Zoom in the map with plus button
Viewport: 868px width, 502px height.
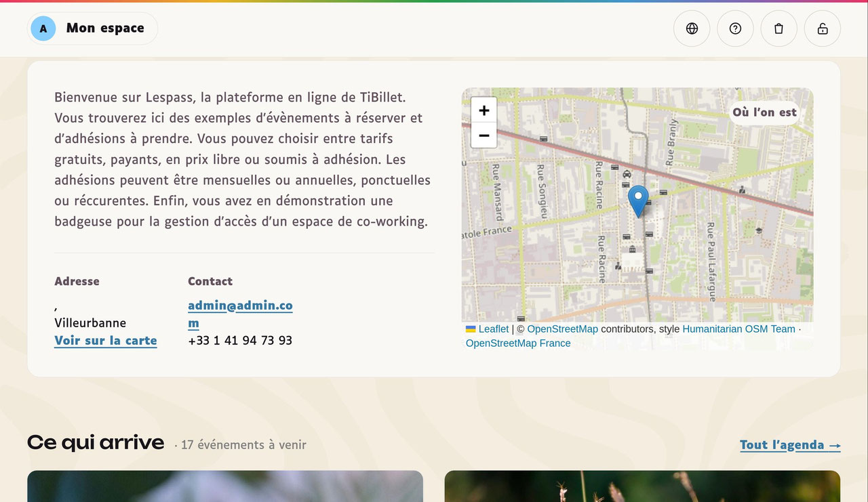[x=484, y=110]
